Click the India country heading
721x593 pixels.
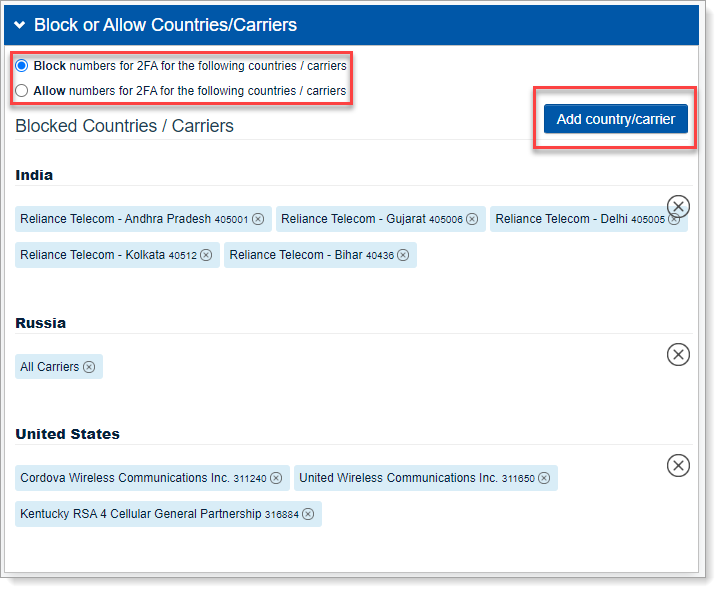34,175
